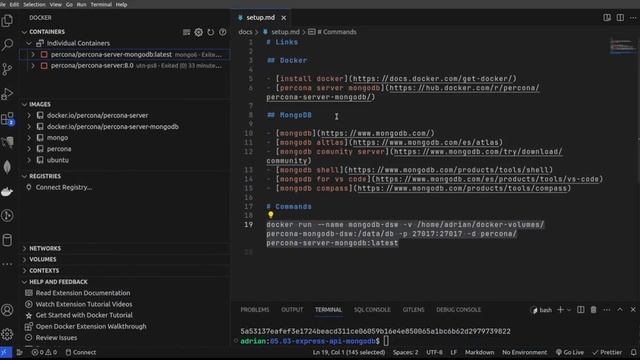Click Connect in status bar
640x360 pixels.
(80, 352)
